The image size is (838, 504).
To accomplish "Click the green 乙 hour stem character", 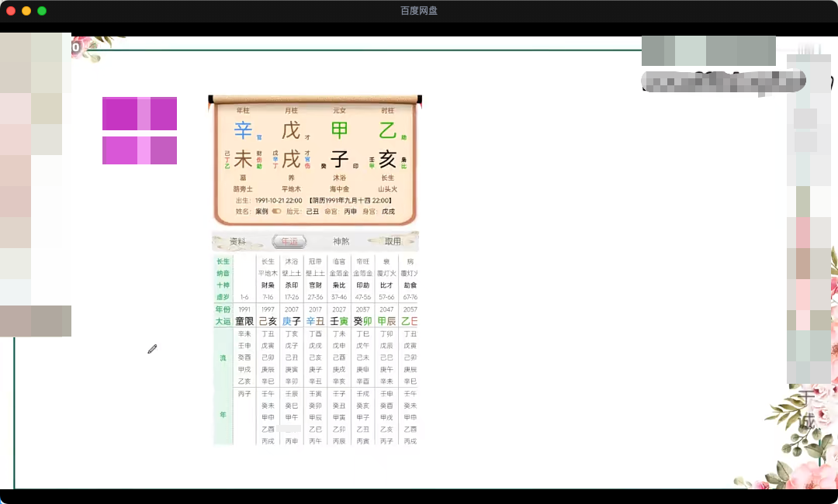I will [x=387, y=130].
